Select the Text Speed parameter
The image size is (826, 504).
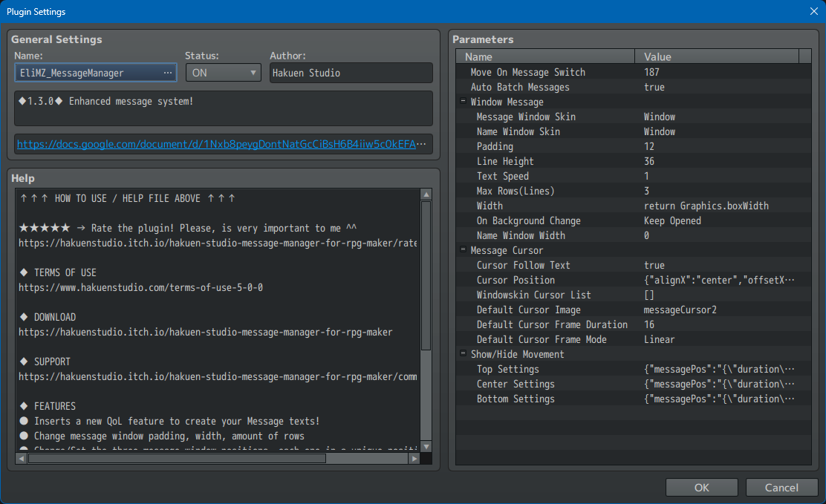point(634,176)
